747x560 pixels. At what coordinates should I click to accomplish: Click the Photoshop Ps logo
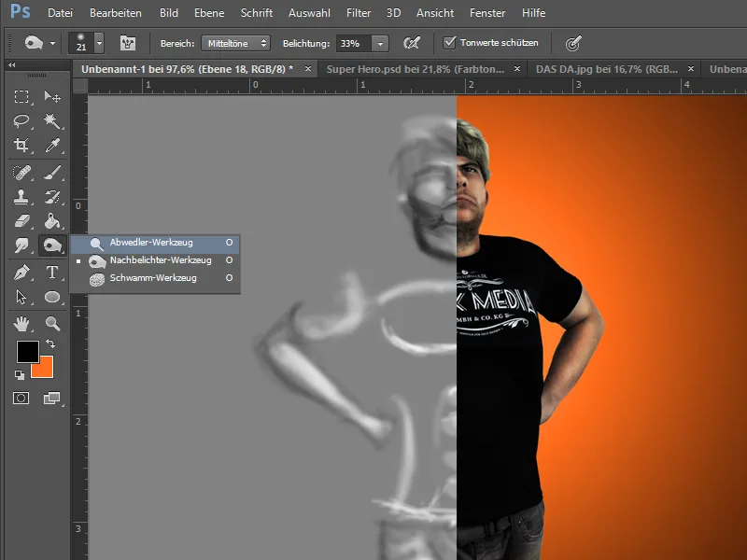[x=20, y=11]
